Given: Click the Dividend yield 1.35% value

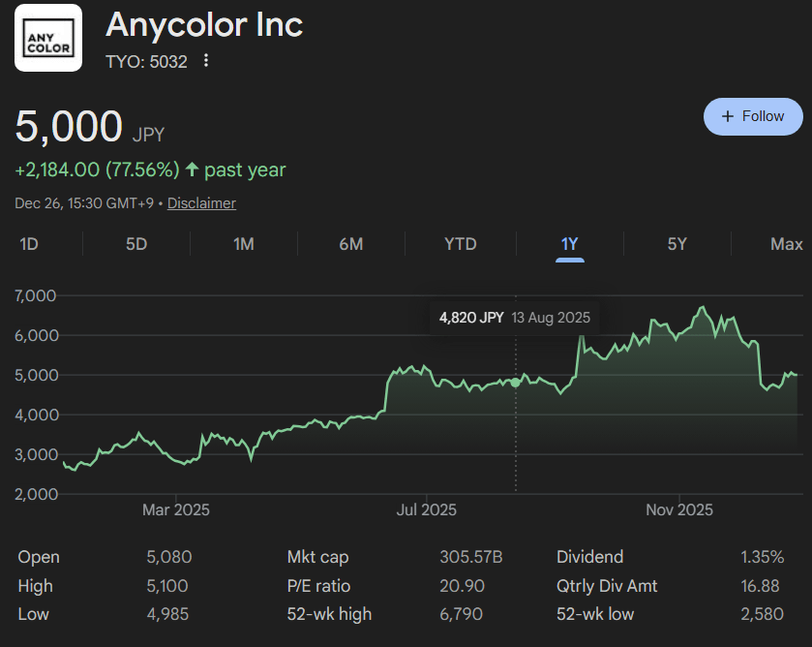Looking at the screenshot, I should pos(762,557).
